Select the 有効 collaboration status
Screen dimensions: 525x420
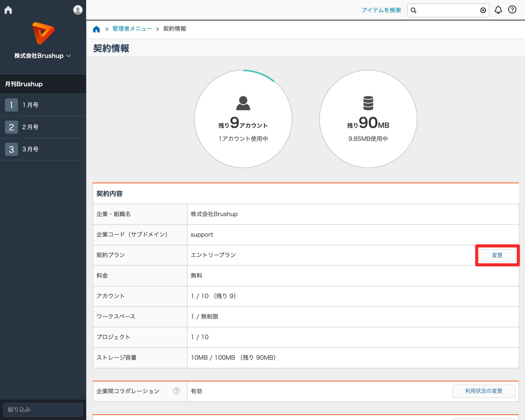click(x=196, y=391)
